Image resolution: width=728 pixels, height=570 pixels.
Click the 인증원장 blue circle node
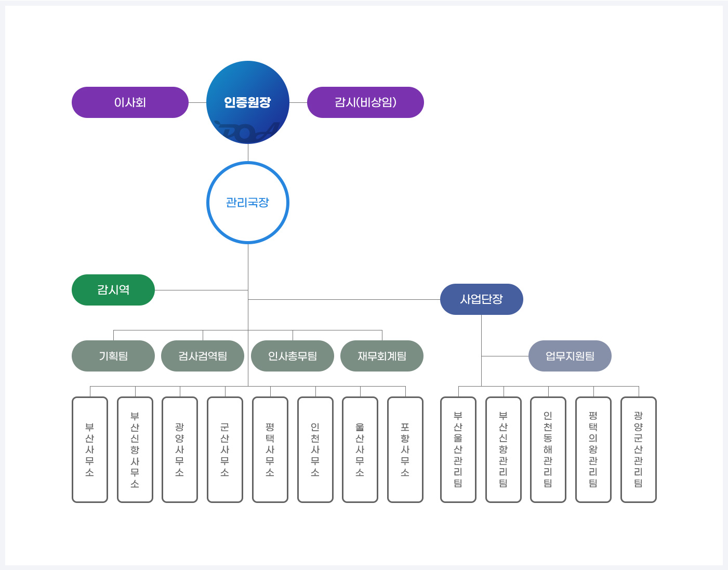point(248,102)
